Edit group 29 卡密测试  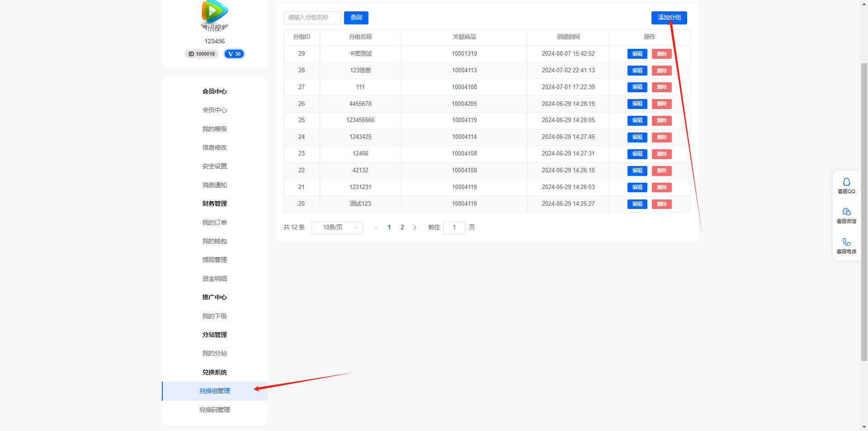pos(637,54)
